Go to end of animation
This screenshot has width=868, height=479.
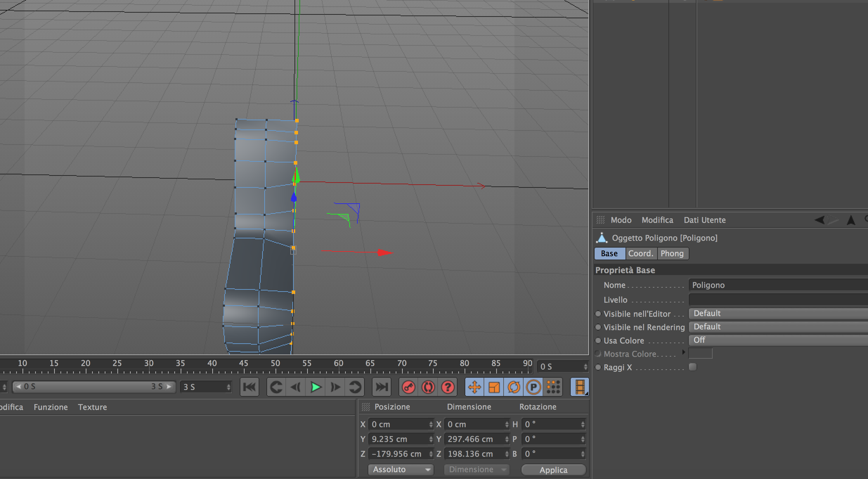381,387
